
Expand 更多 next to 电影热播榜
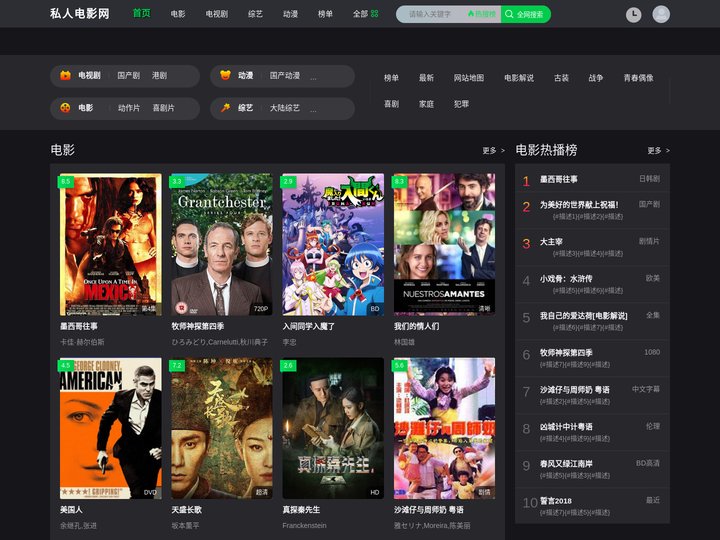coord(658,151)
